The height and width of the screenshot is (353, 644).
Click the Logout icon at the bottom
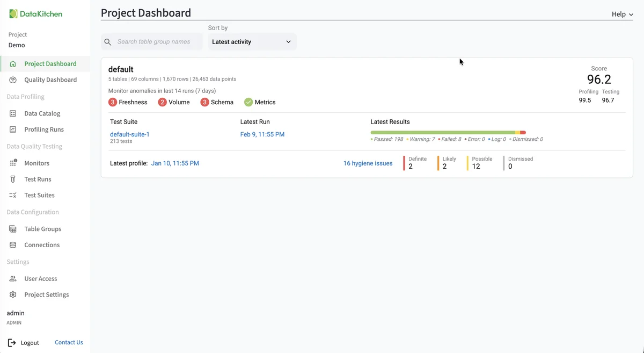(11, 342)
